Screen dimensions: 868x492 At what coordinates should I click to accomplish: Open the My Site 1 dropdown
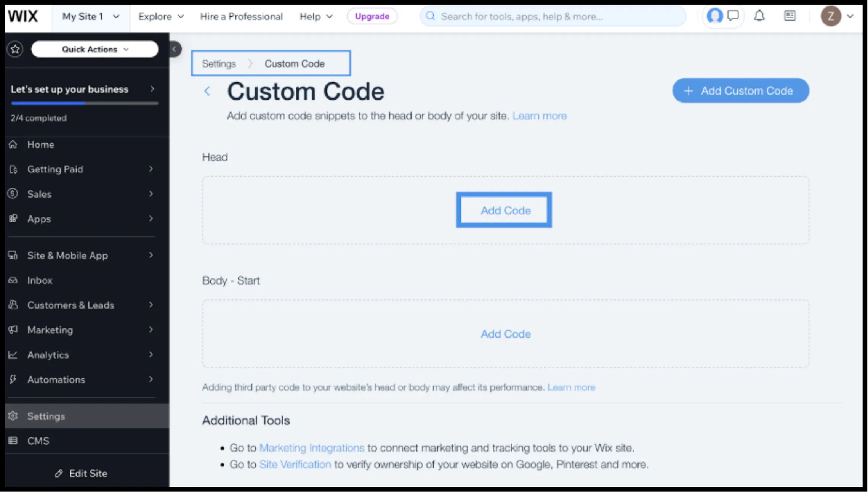[90, 16]
